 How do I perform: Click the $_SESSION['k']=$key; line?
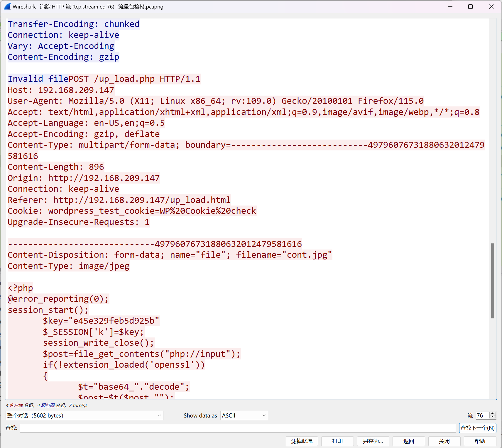93,332
